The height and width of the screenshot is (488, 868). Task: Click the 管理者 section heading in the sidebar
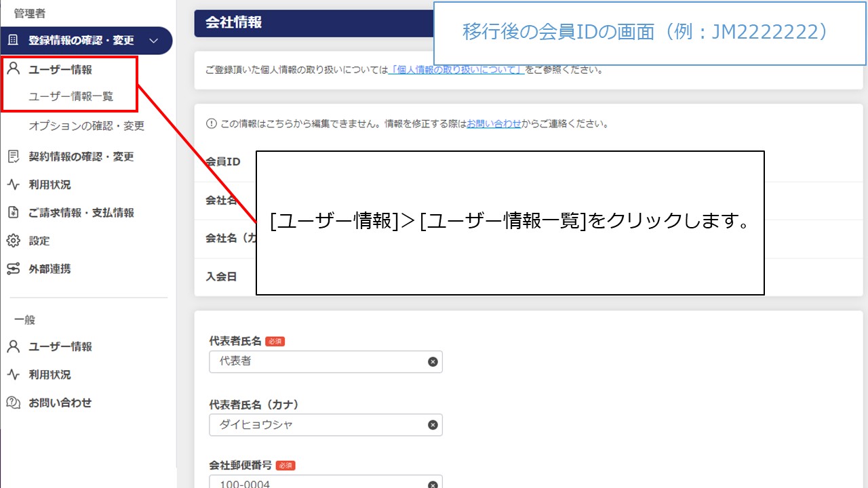[30, 13]
